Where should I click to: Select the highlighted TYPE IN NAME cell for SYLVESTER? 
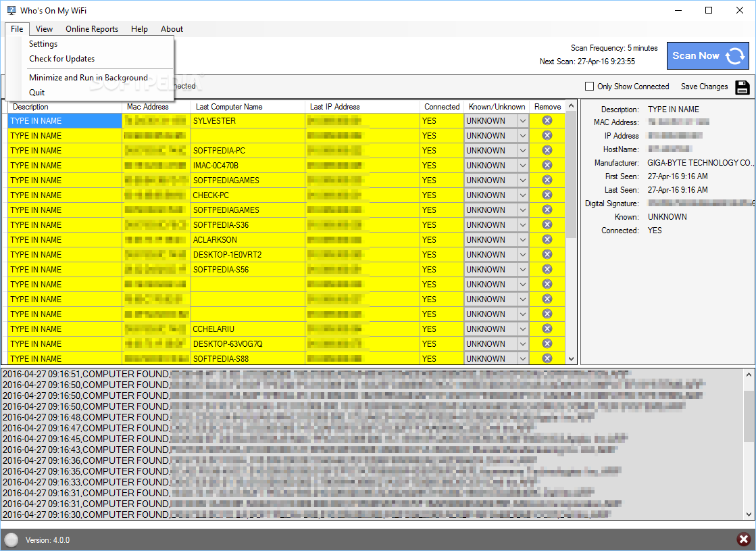[65, 121]
